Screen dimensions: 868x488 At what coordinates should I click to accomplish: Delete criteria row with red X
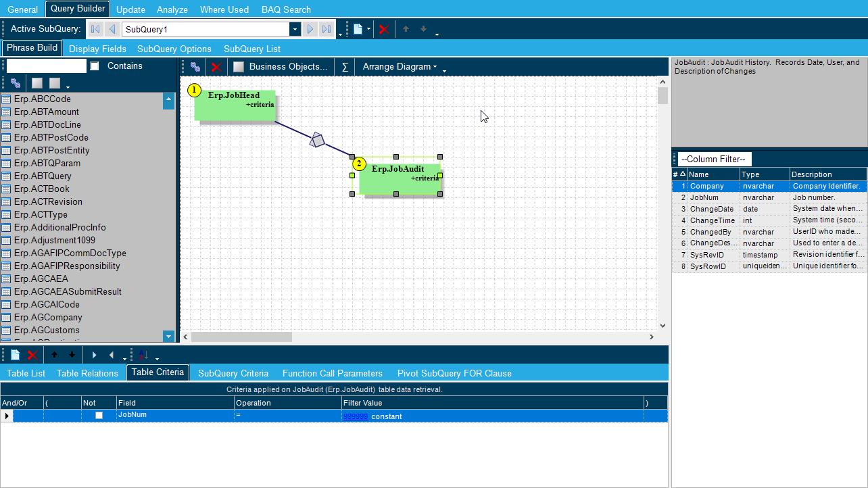click(32, 355)
